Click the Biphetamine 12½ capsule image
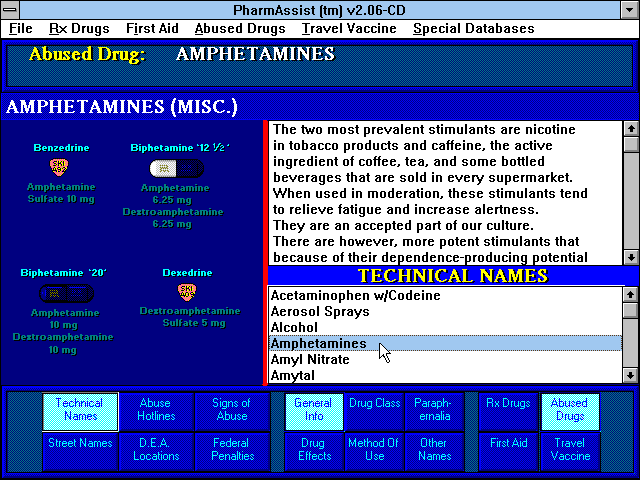The width and height of the screenshot is (640, 480). tap(177, 168)
